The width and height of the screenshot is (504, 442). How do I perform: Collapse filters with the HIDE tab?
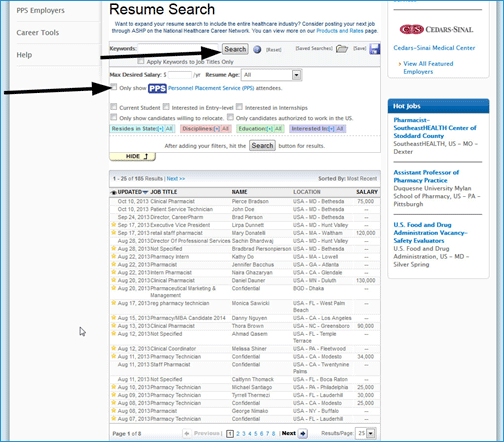(x=133, y=157)
